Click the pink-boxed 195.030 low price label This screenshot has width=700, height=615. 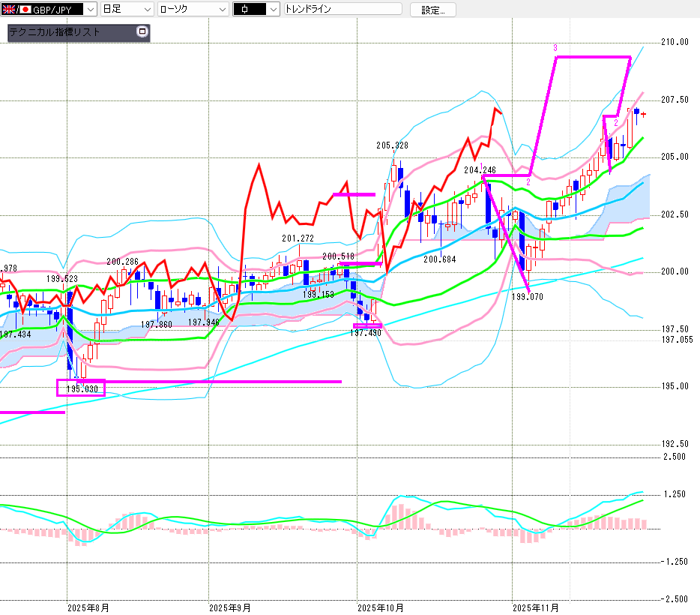coord(82,388)
